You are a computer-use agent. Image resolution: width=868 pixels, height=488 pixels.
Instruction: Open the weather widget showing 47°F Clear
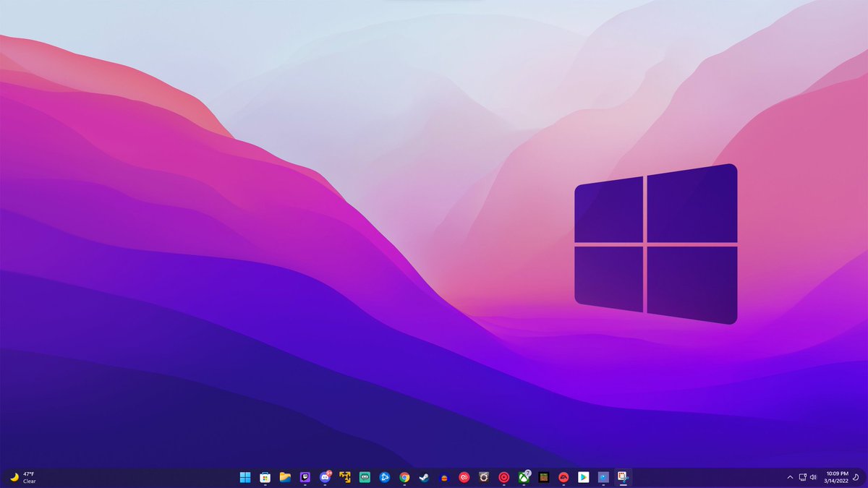pos(22,477)
